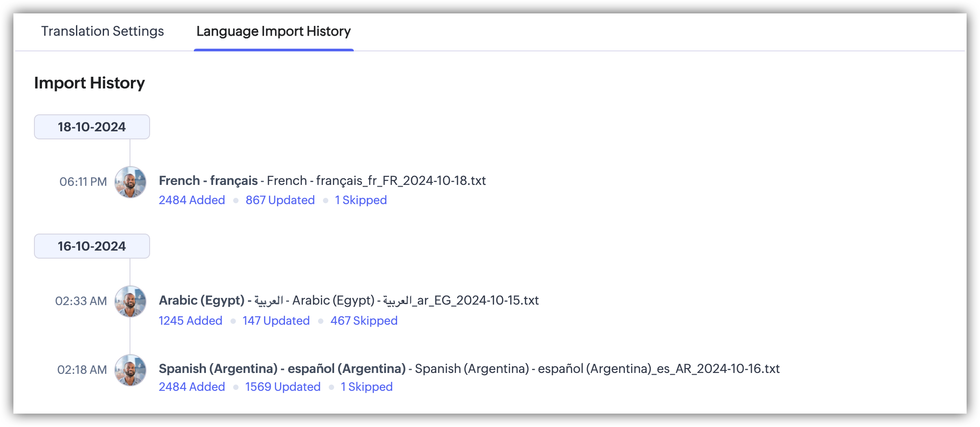Open Spanish 1569 Updated link

[283, 387]
